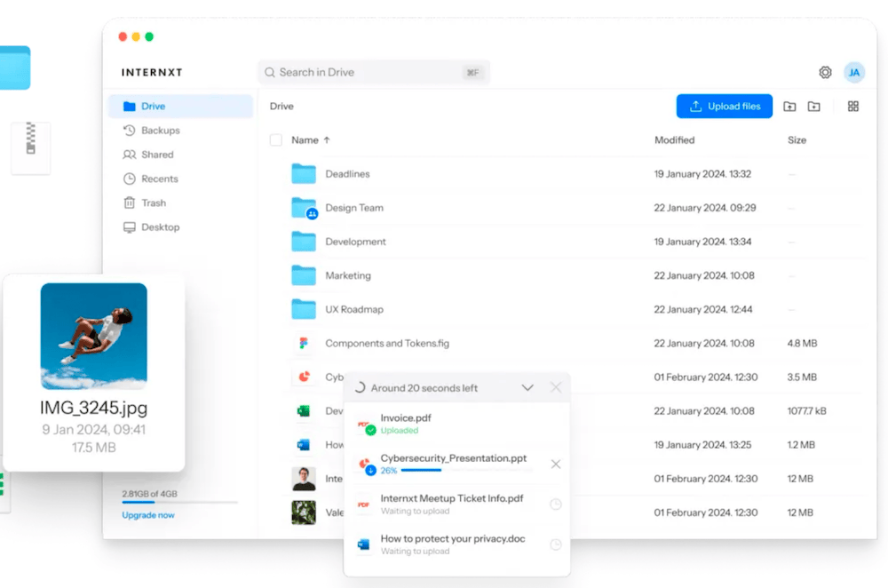Toggle the select-all checkbox

coord(276,140)
